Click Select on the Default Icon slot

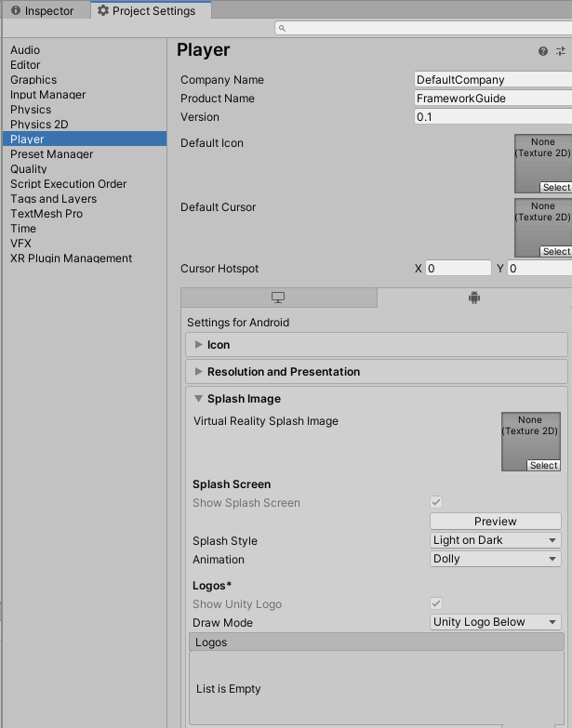tap(556, 187)
